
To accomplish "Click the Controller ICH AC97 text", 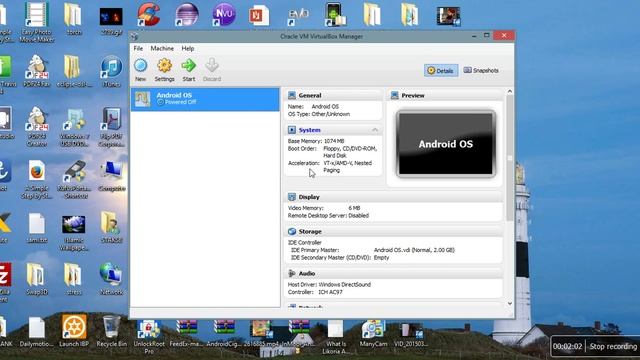I will [315, 292].
